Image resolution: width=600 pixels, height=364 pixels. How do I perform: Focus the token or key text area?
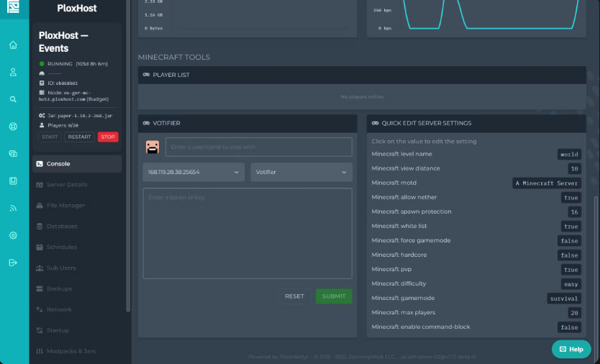pyautogui.click(x=247, y=234)
